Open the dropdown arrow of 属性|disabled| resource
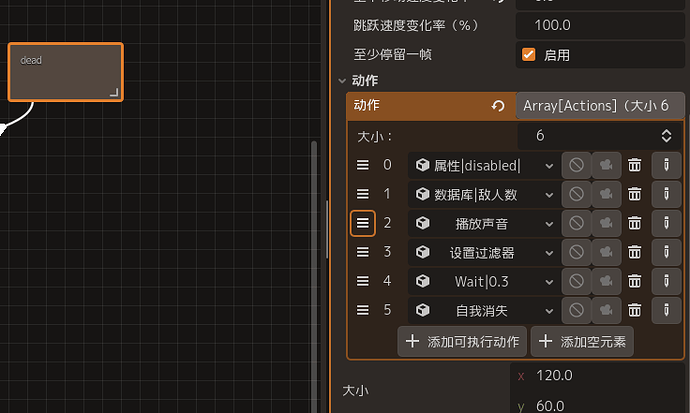The height and width of the screenshot is (413, 690). click(x=549, y=166)
